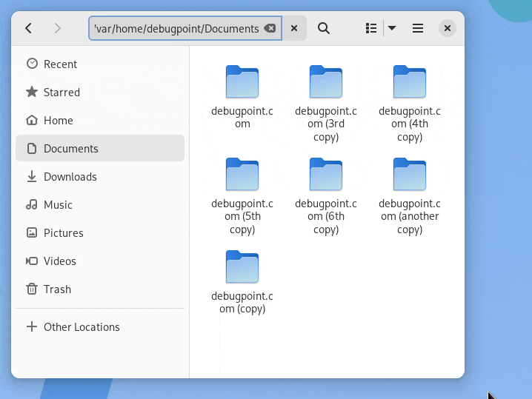This screenshot has height=399, width=532.
Task: Open the hamburger main menu
Action: (x=418, y=28)
